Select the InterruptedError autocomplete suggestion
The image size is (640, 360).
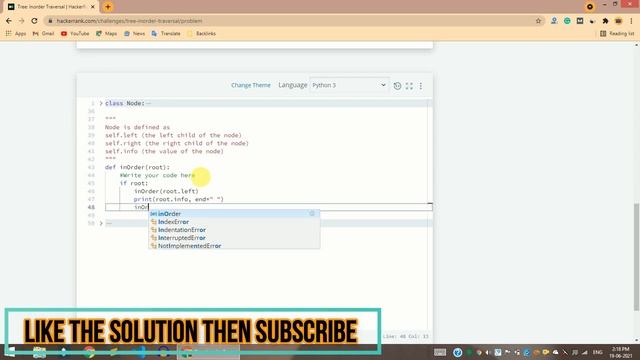(234, 238)
